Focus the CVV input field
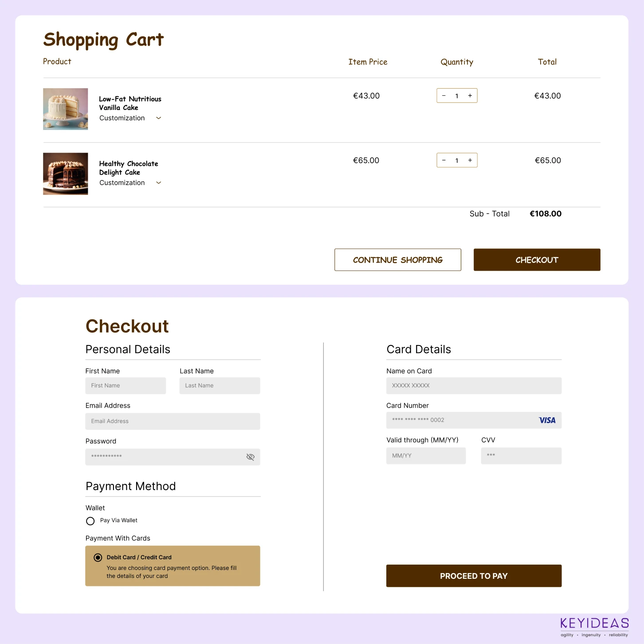The image size is (644, 644). 521,456
